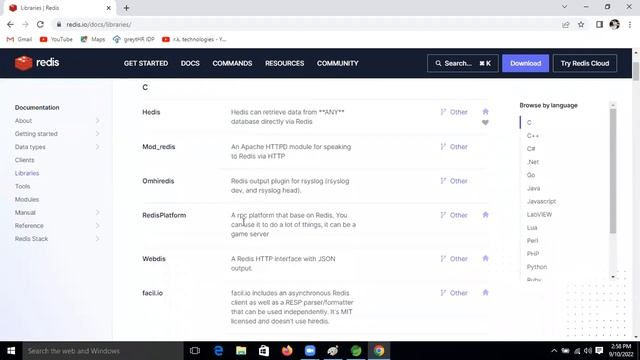Open the greytHR IDP bookmark
This screenshot has width=640, height=360.
pyautogui.click(x=134, y=39)
